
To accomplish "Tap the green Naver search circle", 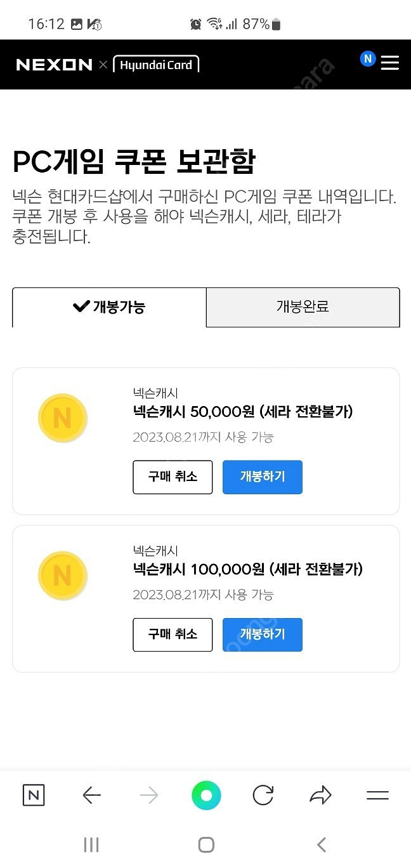I will tap(206, 795).
